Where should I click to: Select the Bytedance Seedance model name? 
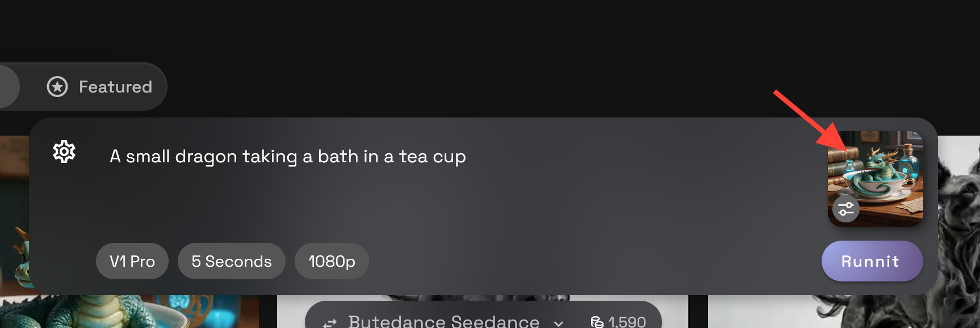click(x=444, y=322)
